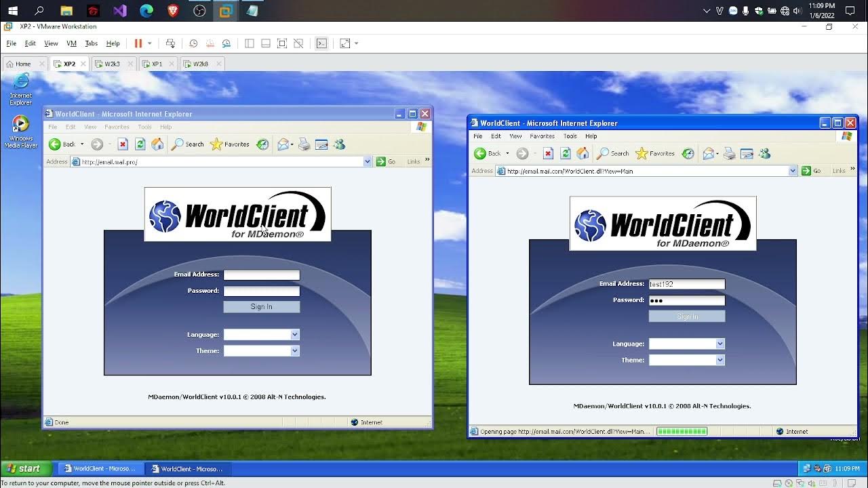
Task: Open VMware stretch options dropdown arrow
Action: [357, 43]
